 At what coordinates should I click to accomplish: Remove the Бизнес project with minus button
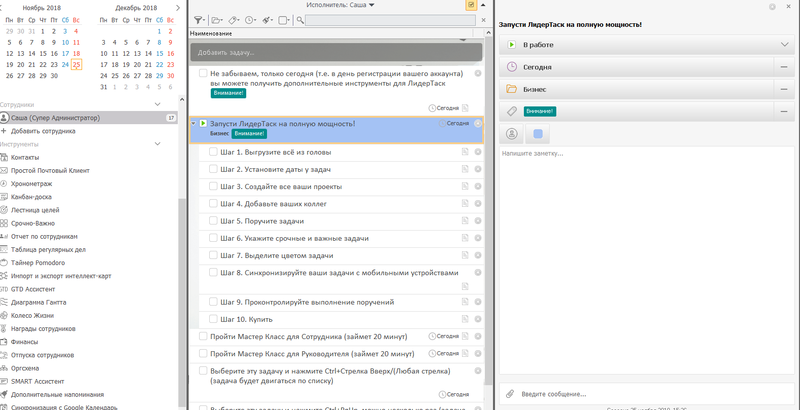[x=785, y=89]
